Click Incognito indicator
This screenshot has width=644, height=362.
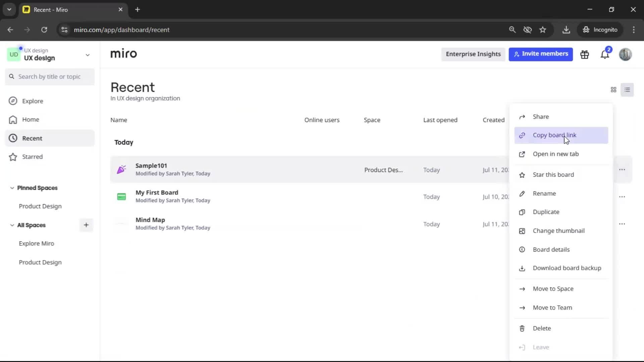(600, 30)
